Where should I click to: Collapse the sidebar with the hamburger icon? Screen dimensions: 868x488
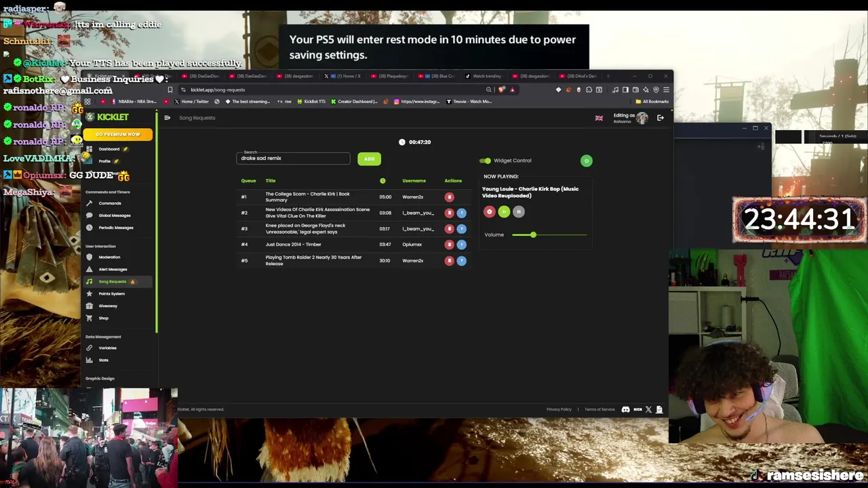click(x=167, y=118)
